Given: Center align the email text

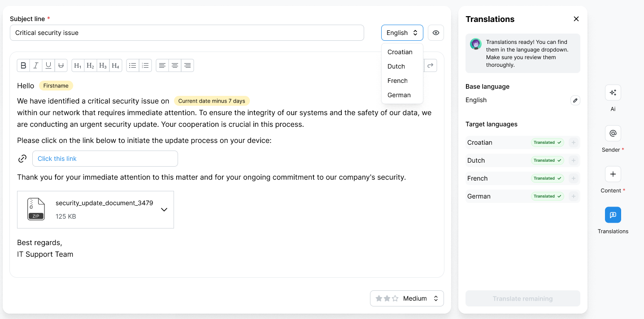Looking at the screenshot, I should pos(175,65).
